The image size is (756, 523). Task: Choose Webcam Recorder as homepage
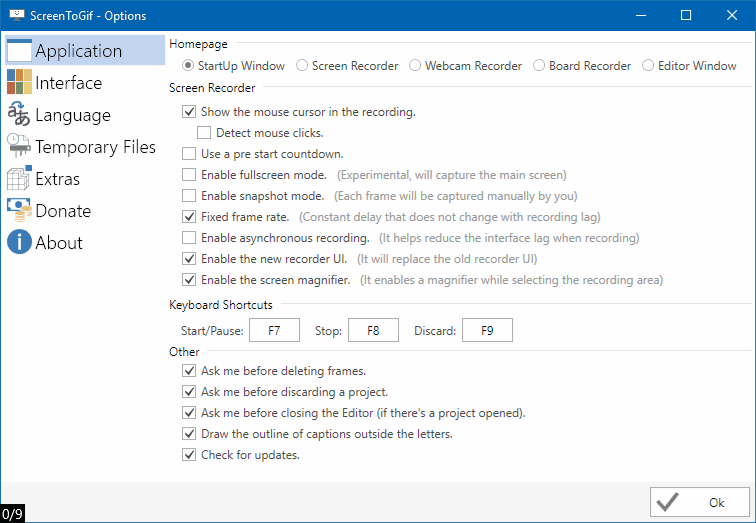pos(416,66)
